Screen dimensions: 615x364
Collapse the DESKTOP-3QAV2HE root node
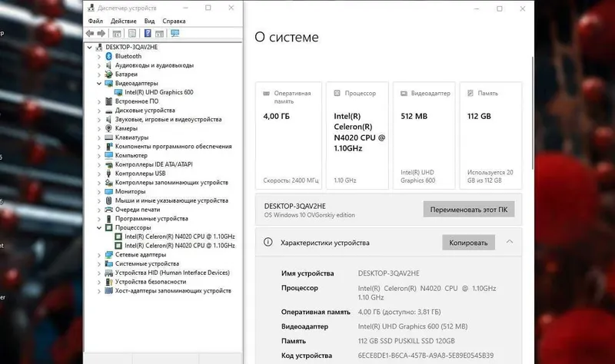point(89,47)
